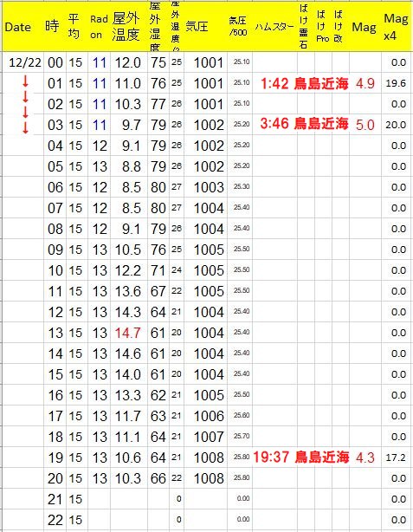Select the magnitude value 4.9
The image size is (413, 532).
(365, 83)
